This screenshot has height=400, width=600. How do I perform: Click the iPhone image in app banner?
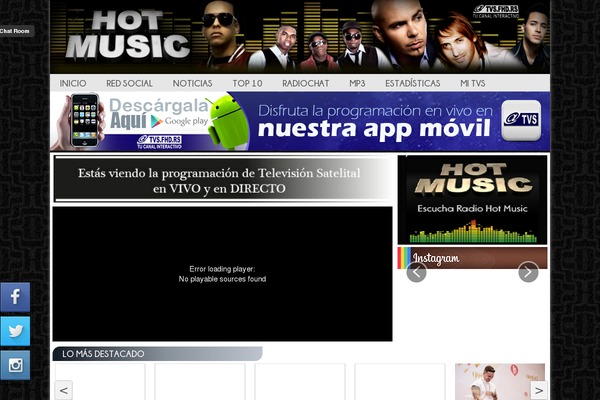[x=85, y=121]
